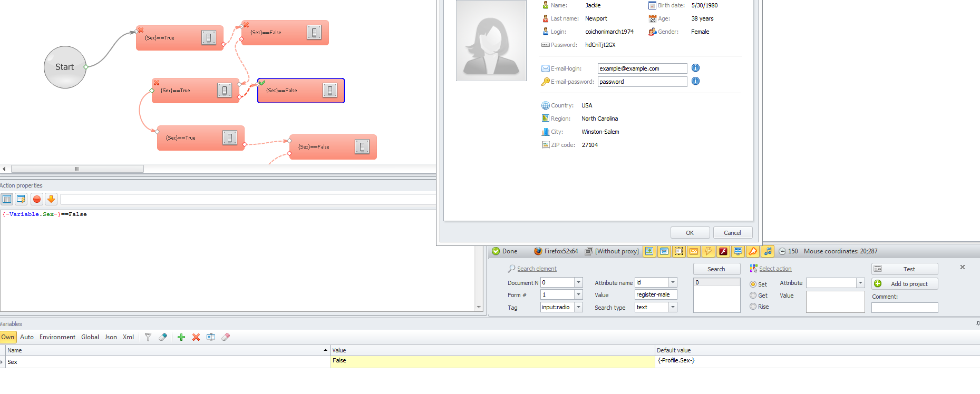Viewport: 980px width, 394px height.
Task: Toggle the image loading icon in browser bar
Action: [649, 251]
